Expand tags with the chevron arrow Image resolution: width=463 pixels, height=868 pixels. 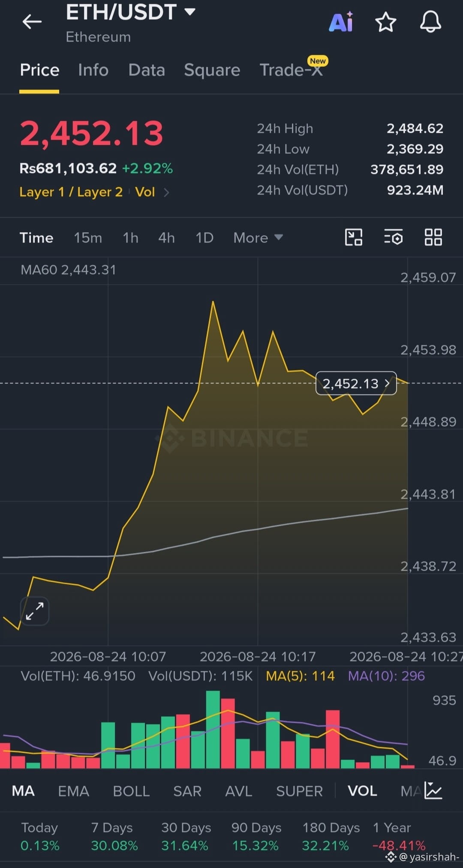coord(166,193)
